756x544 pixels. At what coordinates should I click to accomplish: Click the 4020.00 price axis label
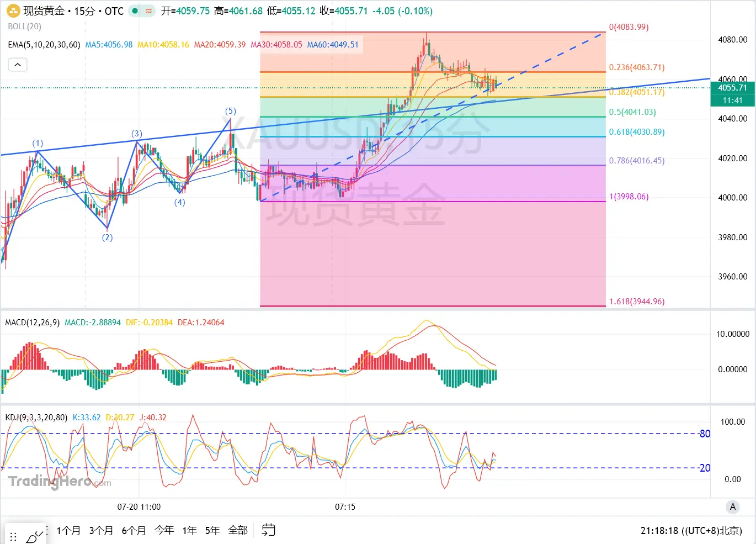(733, 159)
